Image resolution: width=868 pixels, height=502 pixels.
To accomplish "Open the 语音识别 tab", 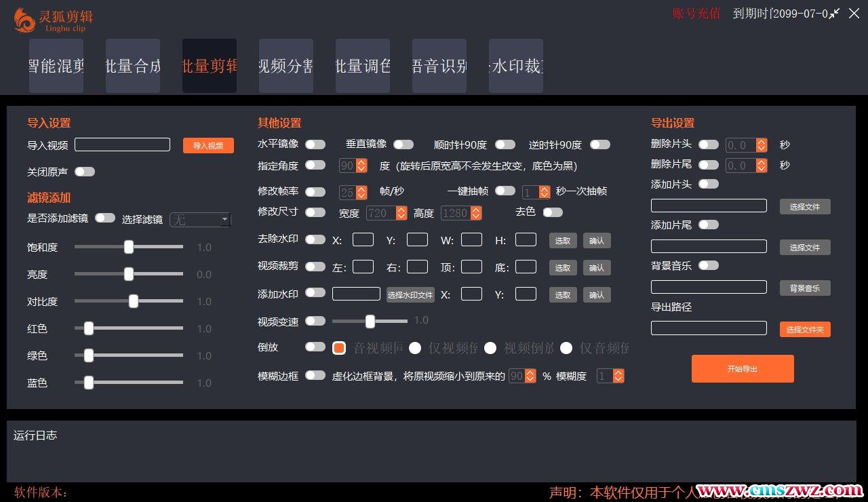I will pos(439,66).
